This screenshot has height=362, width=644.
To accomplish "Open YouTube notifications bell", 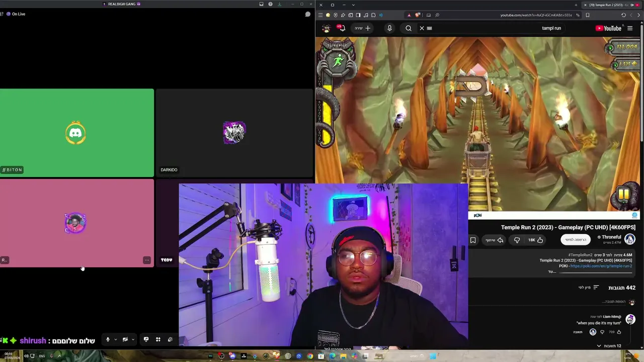I will (x=342, y=28).
